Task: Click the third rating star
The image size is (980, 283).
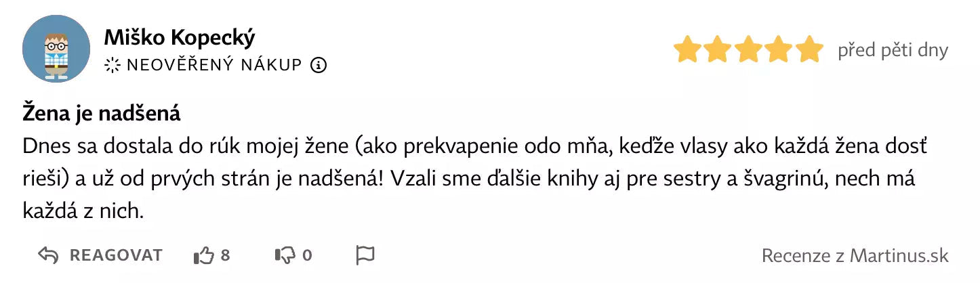Action: (x=748, y=50)
